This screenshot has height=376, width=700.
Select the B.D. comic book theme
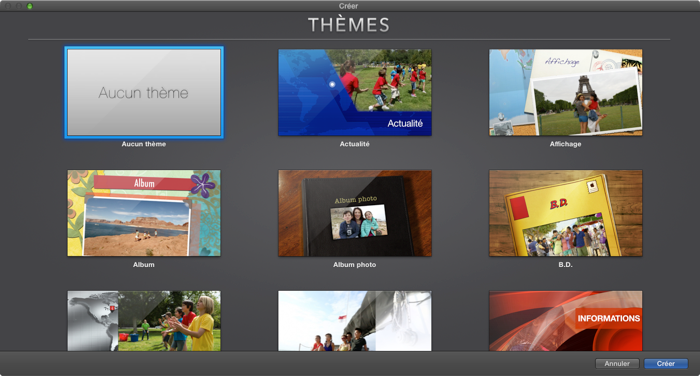[x=566, y=213]
